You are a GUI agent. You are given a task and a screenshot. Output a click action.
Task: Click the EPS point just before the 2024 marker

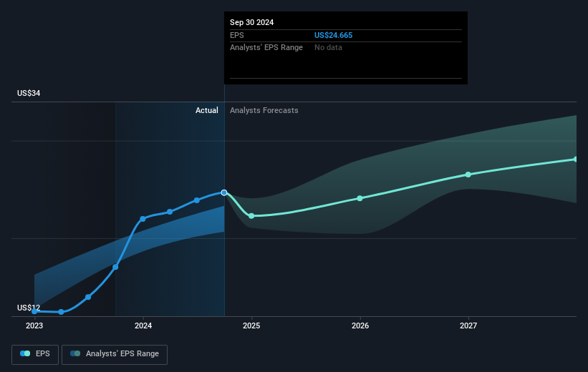(115, 267)
